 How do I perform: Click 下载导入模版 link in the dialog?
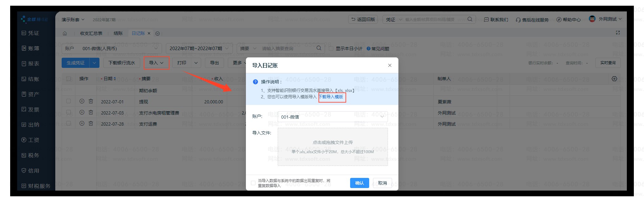[x=331, y=97]
